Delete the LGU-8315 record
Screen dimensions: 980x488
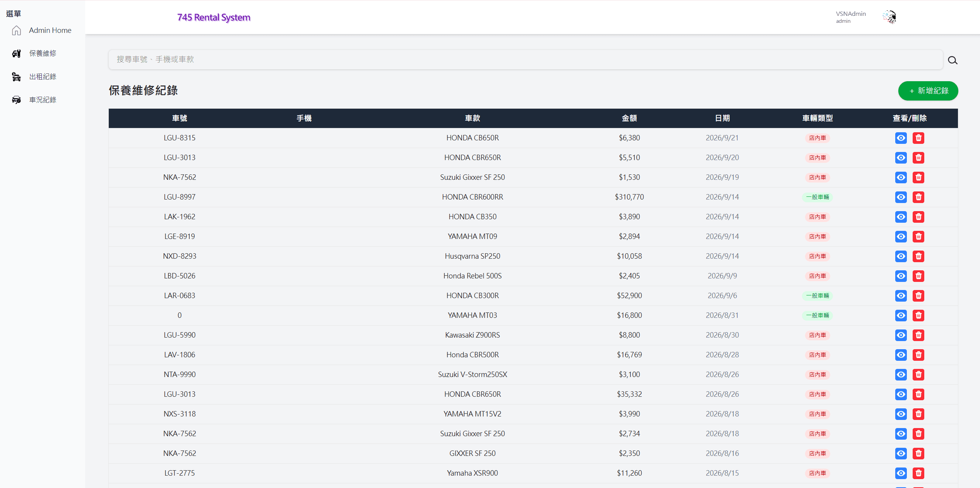(918, 138)
